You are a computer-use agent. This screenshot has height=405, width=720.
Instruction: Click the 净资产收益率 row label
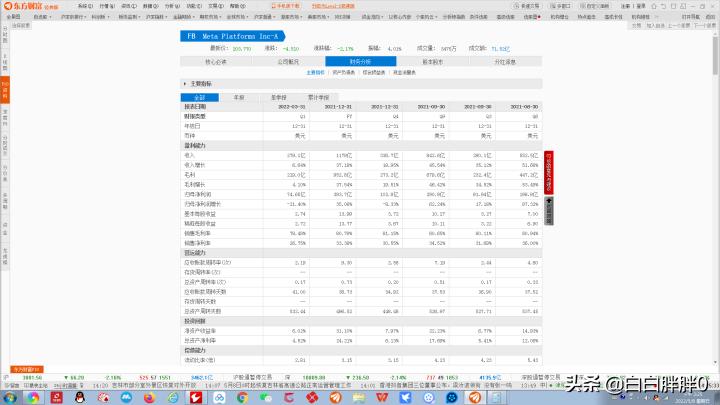click(x=200, y=331)
